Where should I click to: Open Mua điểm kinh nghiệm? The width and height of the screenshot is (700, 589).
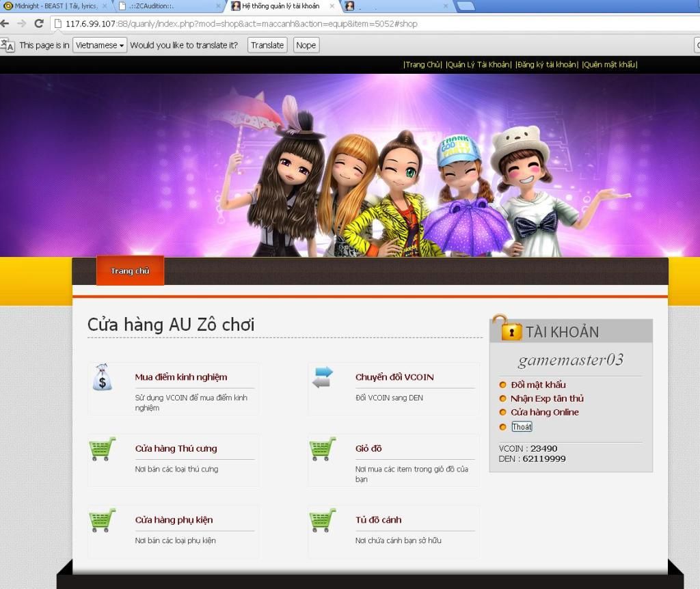[180, 377]
